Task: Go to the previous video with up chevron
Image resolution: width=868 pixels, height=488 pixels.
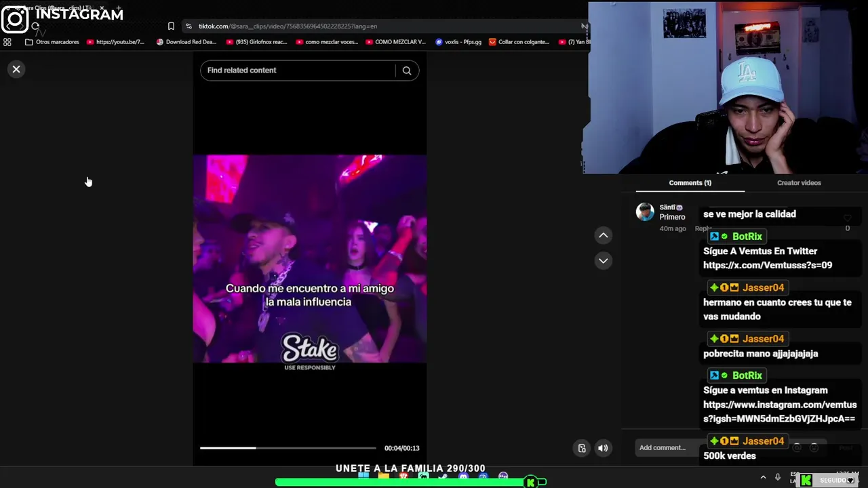Action: pyautogui.click(x=604, y=235)
